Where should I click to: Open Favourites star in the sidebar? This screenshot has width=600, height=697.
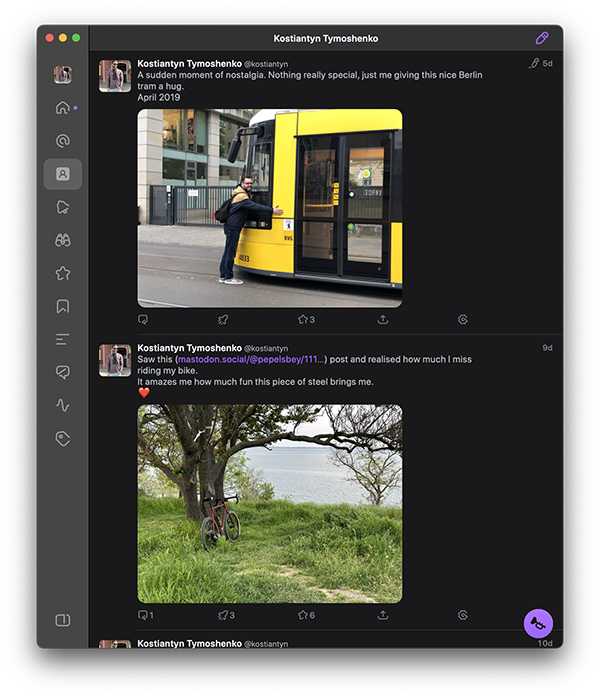pos(63,273)
